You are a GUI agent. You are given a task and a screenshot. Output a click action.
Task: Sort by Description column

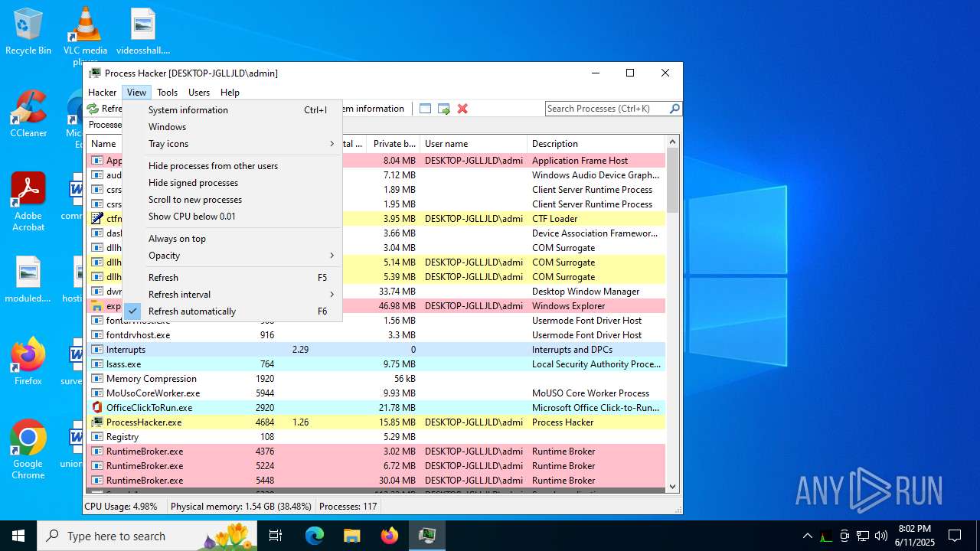(x=596, y=143)
